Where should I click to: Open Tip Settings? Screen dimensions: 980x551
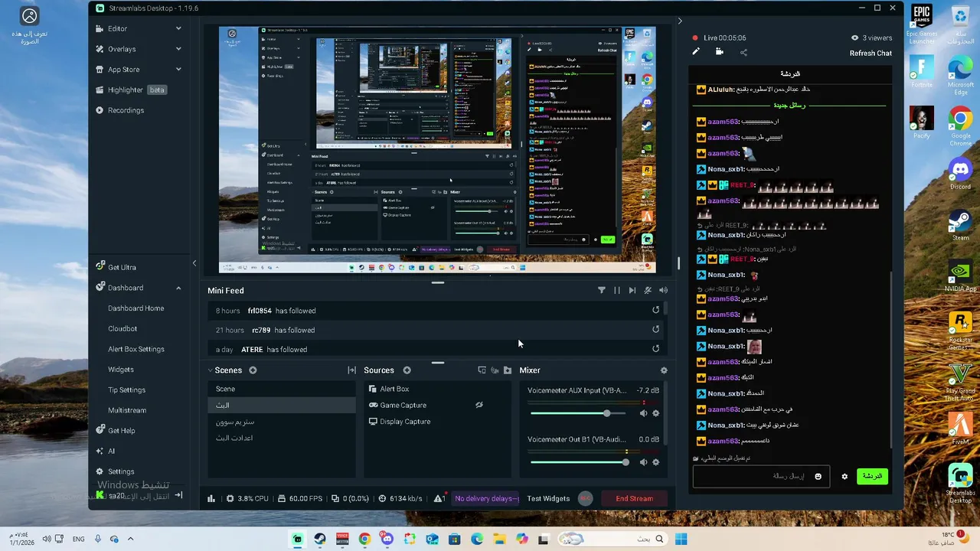point(126,390)
